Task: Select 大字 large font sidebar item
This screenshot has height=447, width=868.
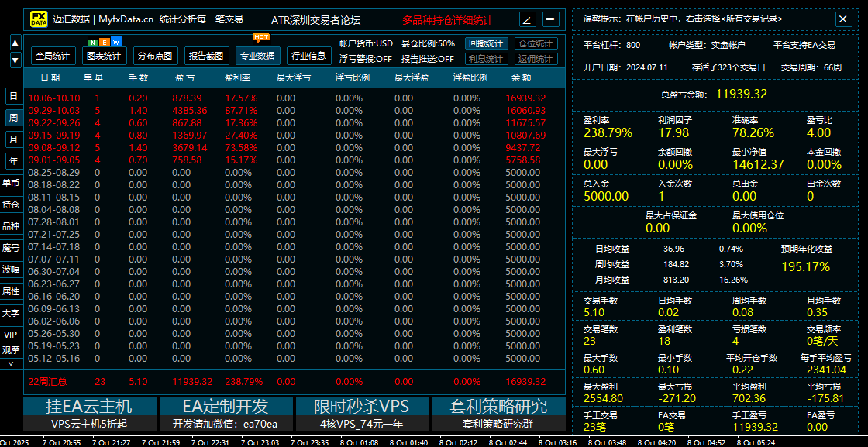Action: 11,312
